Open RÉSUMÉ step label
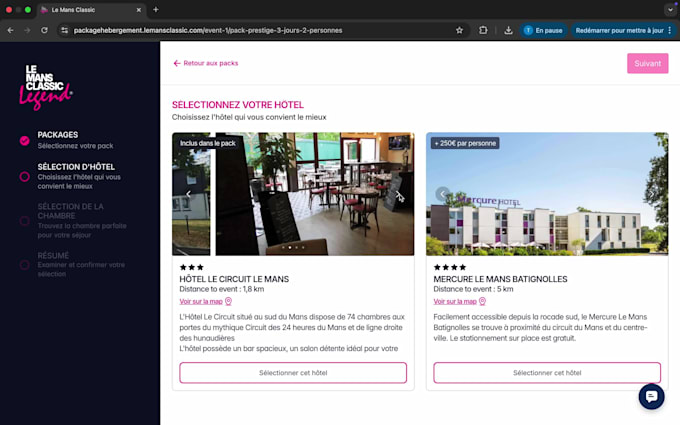 [53, 255]
